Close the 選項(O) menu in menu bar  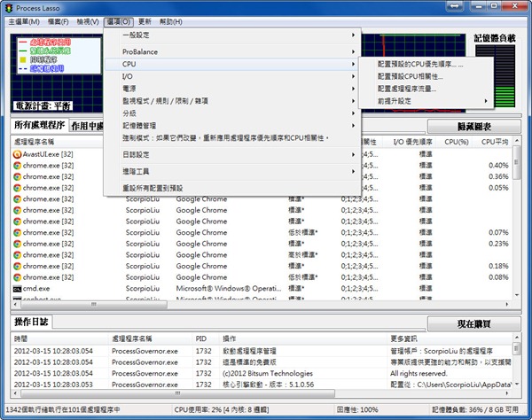119,21
